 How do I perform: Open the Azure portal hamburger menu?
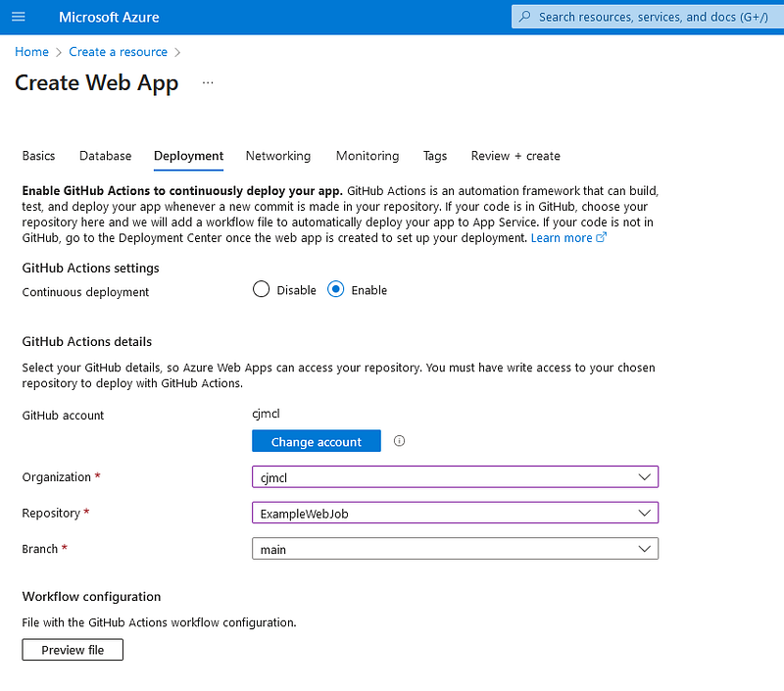19,17
